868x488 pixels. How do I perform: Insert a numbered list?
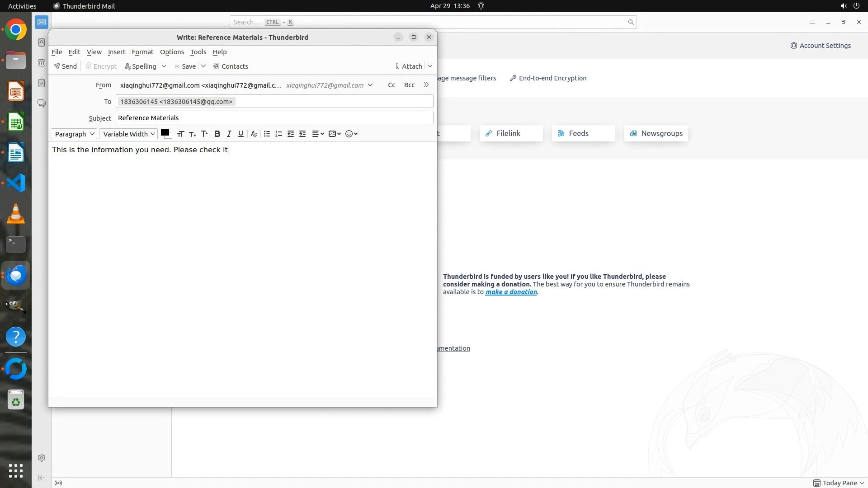tap(278, 134)
